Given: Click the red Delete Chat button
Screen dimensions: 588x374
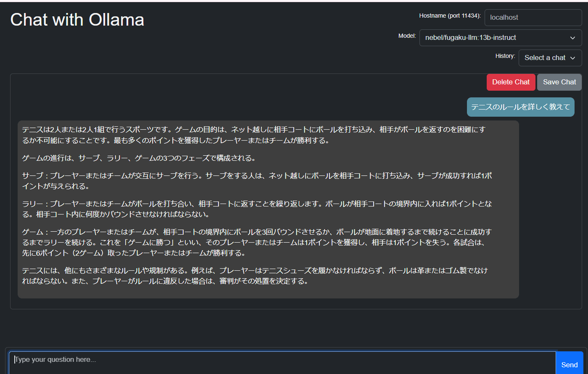Looking at the screenshot, I should coord(511,82).
